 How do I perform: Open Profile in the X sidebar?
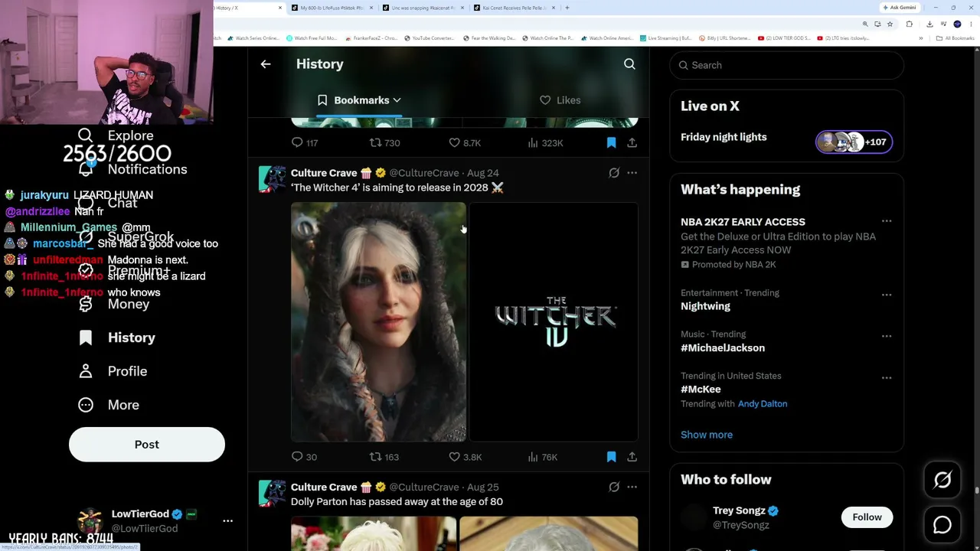point(113,371)
